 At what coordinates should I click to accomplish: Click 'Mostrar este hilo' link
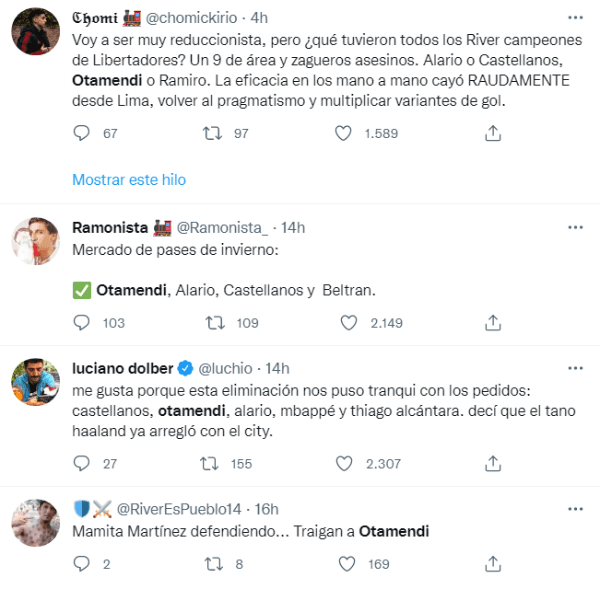coord(129,180)
